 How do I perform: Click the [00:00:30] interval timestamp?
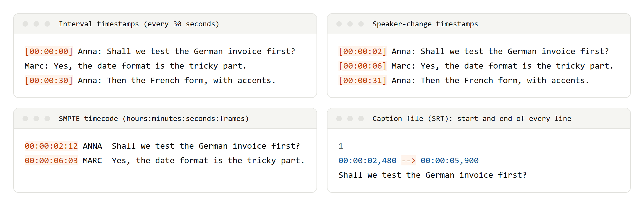tap(49, 81)
